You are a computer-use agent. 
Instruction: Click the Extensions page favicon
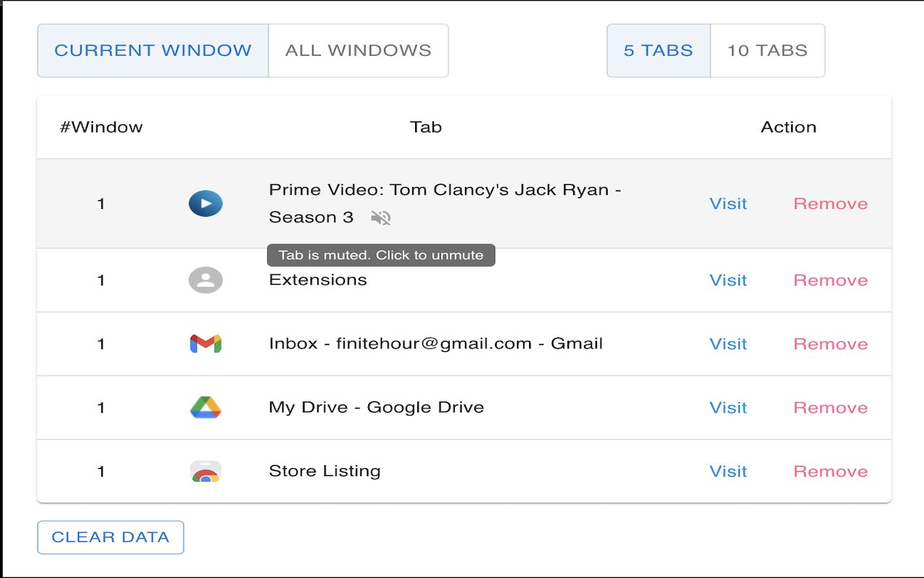pyautogui.click(x=206, y=280)
